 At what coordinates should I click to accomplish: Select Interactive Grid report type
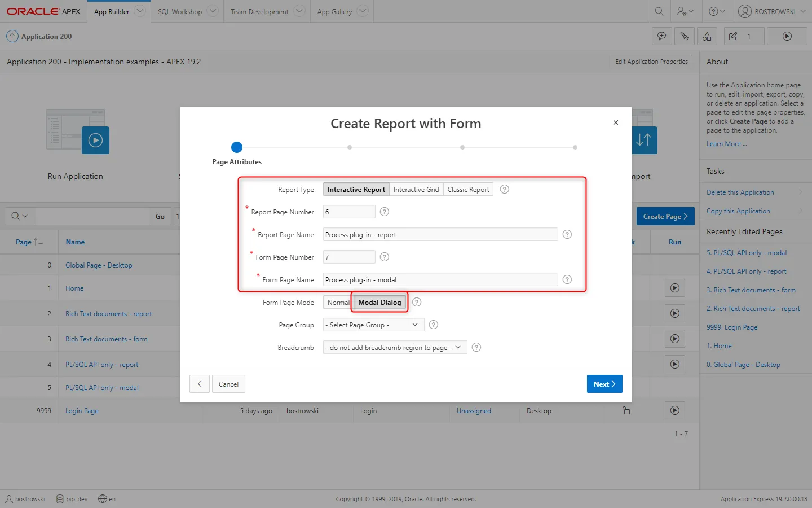click(x=416, y=190)
